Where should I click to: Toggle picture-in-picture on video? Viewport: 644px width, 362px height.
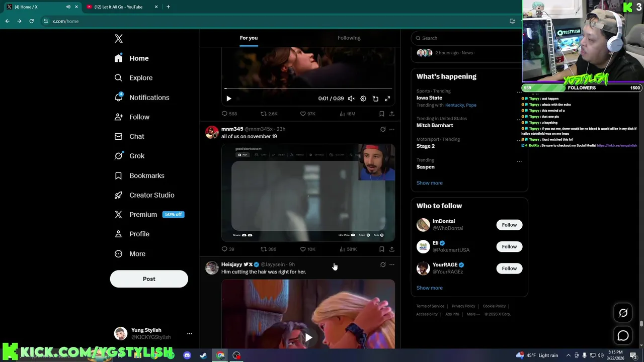point(375,99)
